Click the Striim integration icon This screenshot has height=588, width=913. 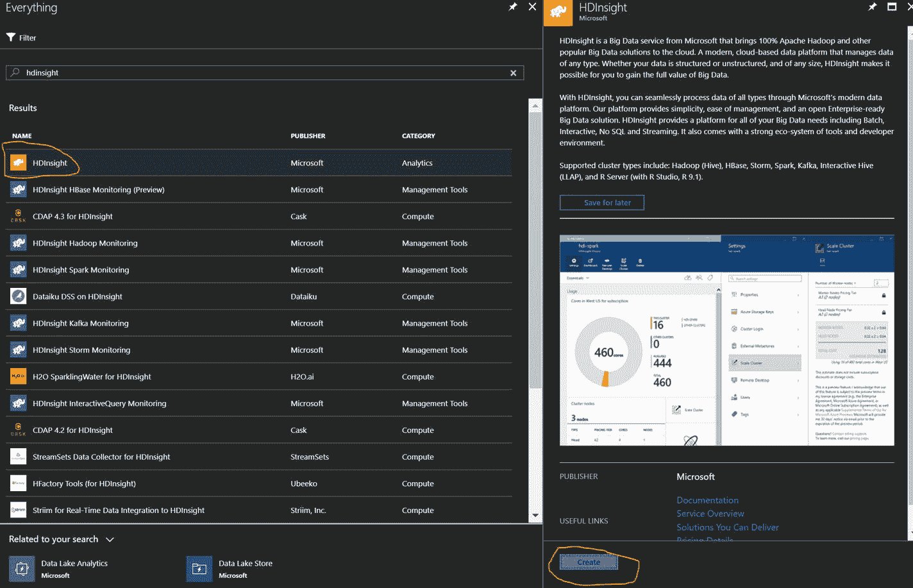[19, 510]
